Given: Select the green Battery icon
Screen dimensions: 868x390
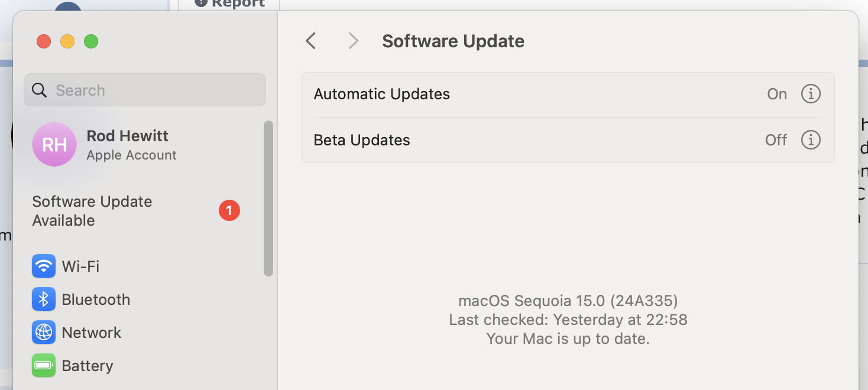Looking at the screenshot, I should (x=43, y=366).
